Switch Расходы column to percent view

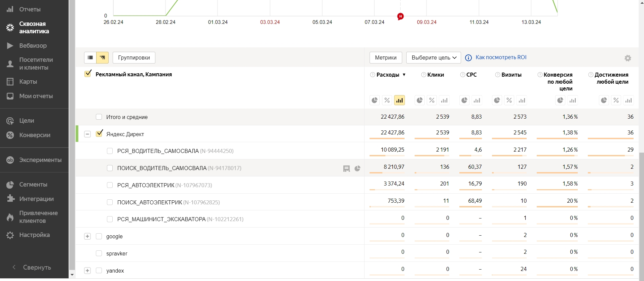click(x=387, y=100)
